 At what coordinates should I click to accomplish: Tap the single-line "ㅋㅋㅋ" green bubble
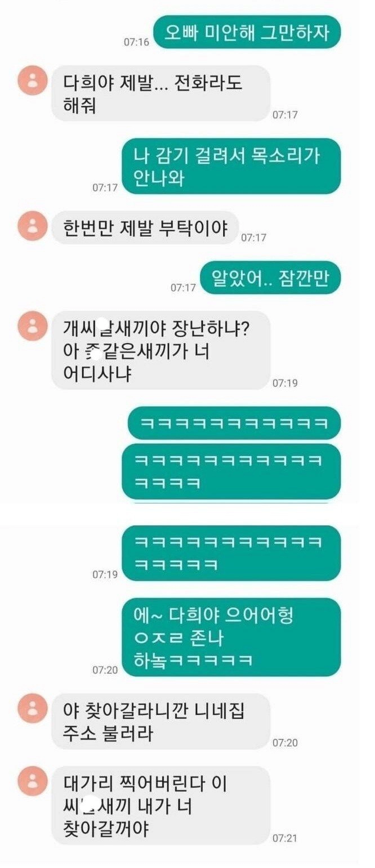click(234, 423)
